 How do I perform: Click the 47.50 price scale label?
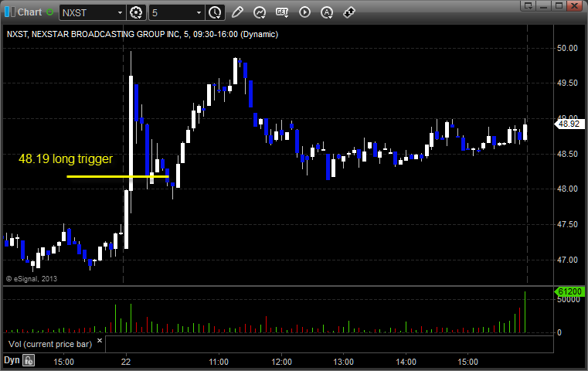point(567,224)
